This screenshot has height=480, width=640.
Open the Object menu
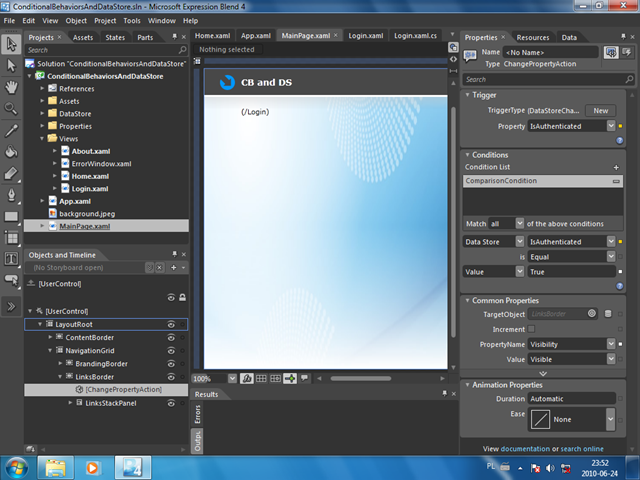pos(76,21)
